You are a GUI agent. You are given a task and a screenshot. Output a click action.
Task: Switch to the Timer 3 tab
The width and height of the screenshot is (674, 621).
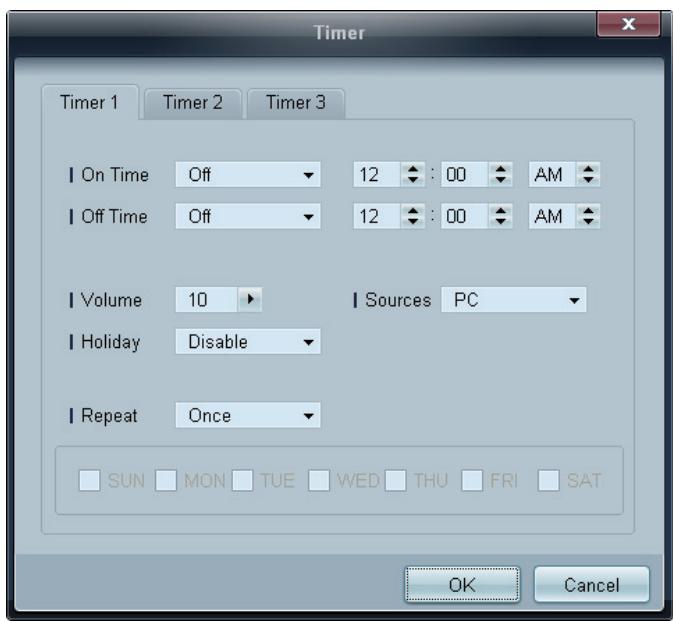pos(296,103)
